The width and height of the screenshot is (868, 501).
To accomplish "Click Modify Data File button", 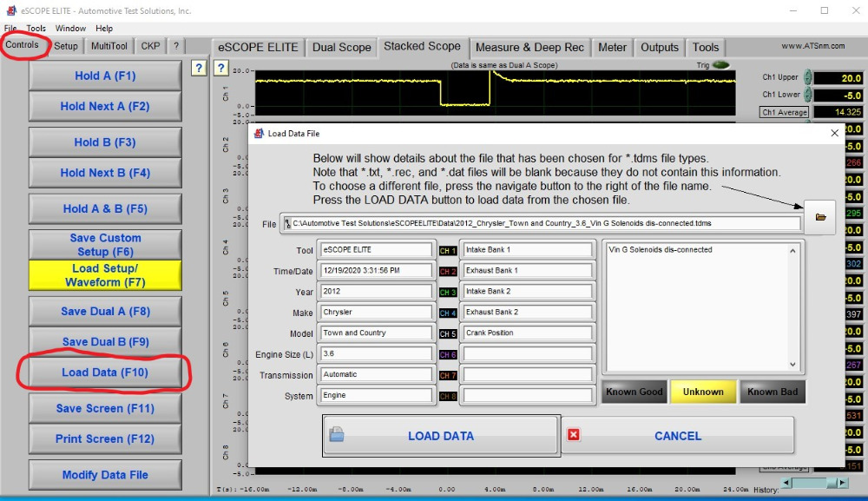I will [x=105, y=474].
